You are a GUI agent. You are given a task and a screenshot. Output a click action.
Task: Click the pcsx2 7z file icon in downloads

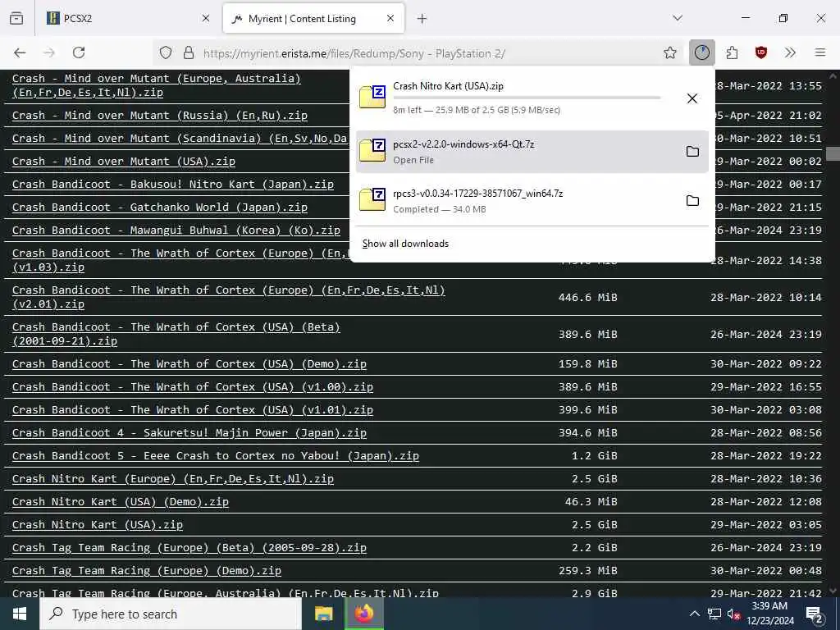(372, 150)
